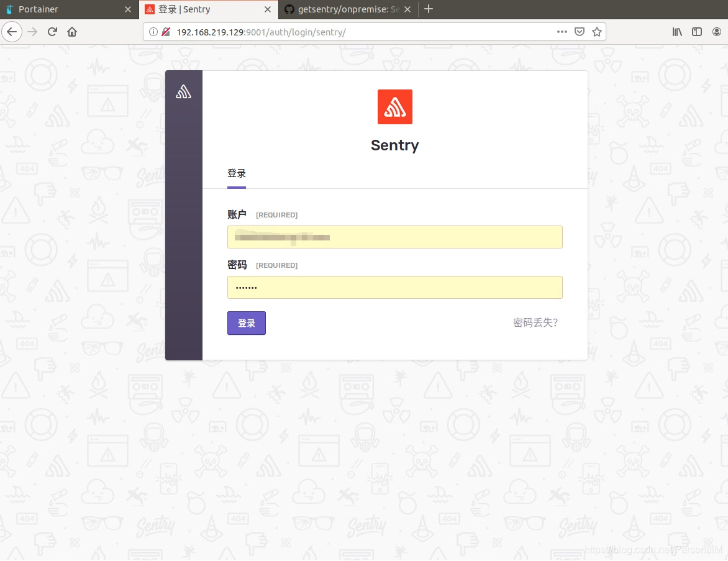Switch to getsentry/onpremise tab
Screen dimensions: 728x561
[x=348, y=9]
